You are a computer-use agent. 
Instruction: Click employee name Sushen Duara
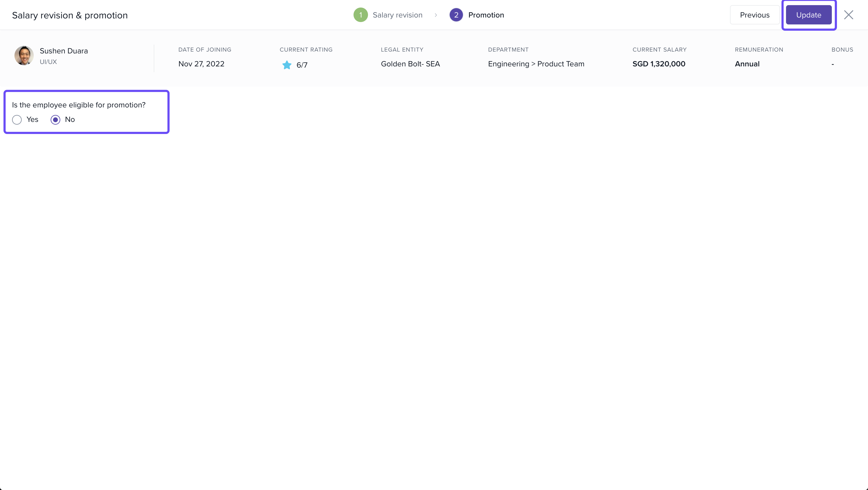coord(64,51)
